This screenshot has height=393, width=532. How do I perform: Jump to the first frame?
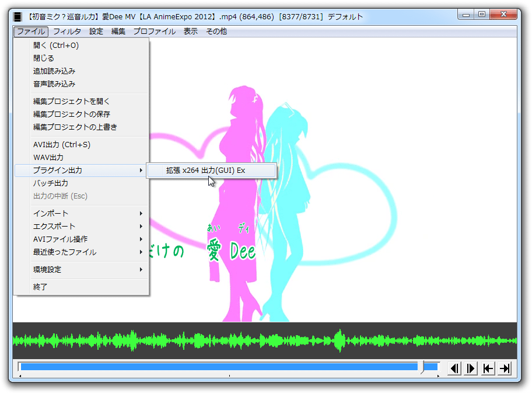point(488,368)
